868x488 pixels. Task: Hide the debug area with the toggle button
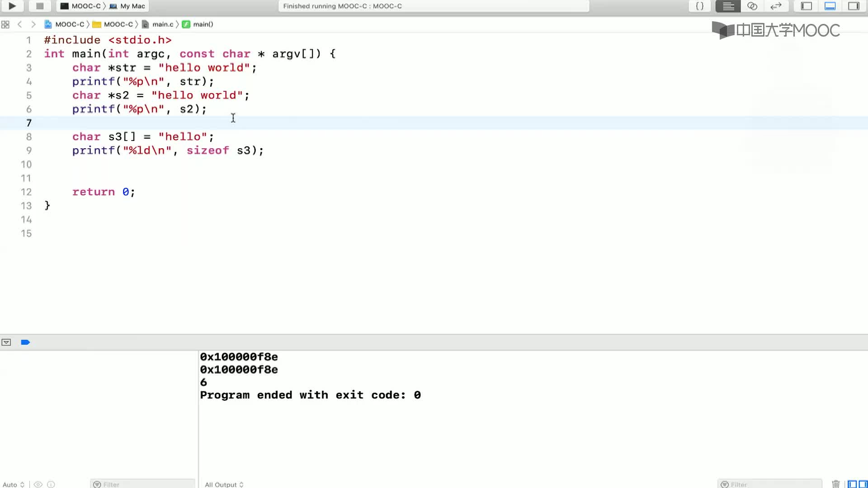point(6,342)
